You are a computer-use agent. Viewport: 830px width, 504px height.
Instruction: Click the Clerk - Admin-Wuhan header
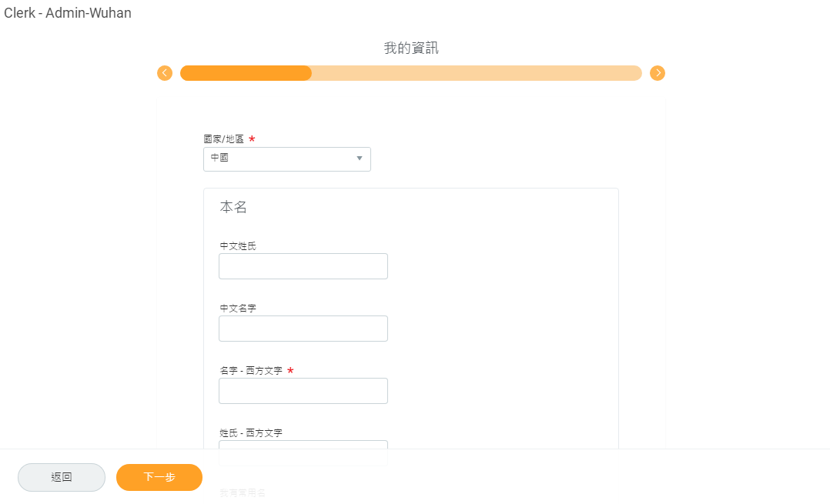[68, 13]
